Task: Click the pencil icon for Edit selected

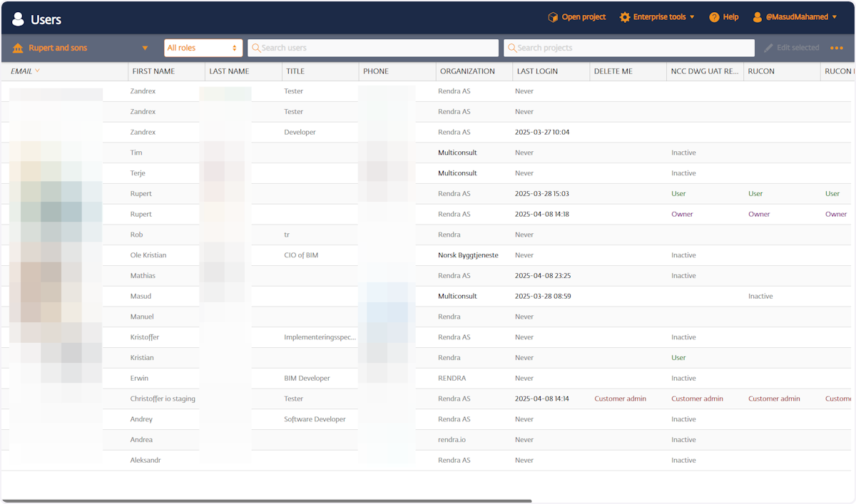Action: (x=768, y=48)
